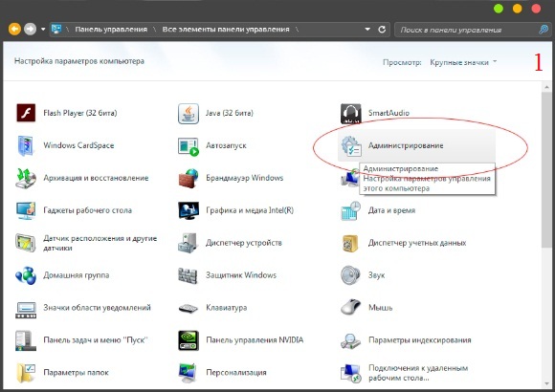Screen dimensions: 555x392
Task: Open the remote desktop connections icon
Action: point(350,373)
